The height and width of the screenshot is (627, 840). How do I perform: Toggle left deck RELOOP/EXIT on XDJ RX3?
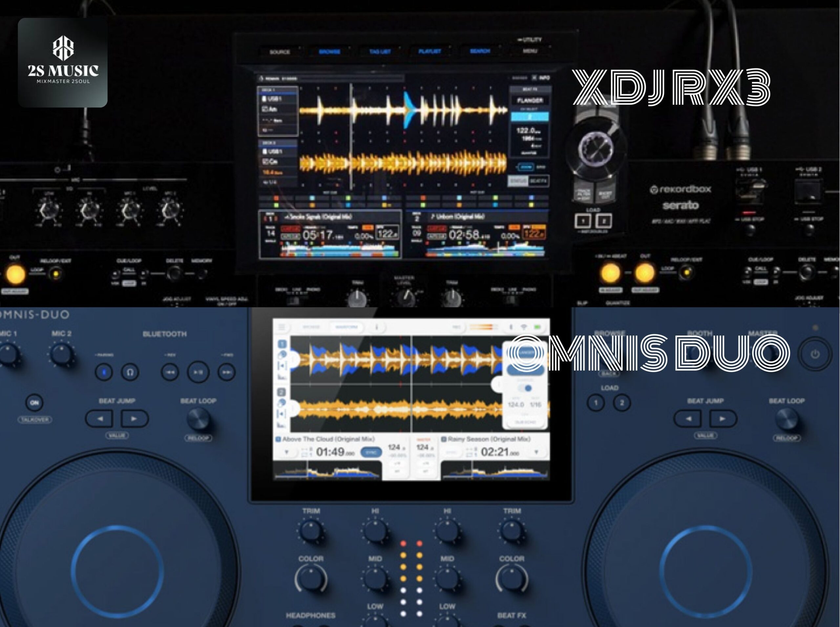(x=56, y=274)
